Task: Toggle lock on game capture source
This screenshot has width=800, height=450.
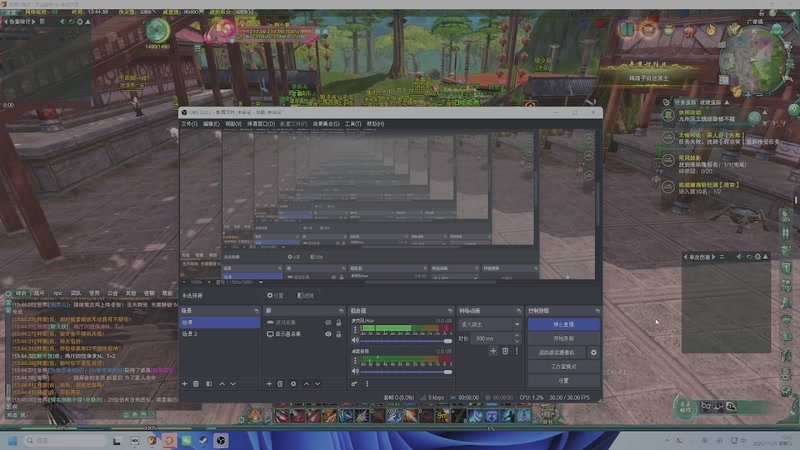Action: pyautogui.click(x=338, y=322)
